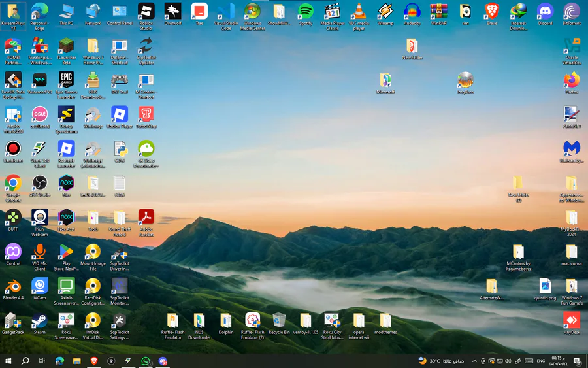Viewport: 588px width, 368px height.
Task: Select the Steam desktop icon
Action: tap(40, 324)
